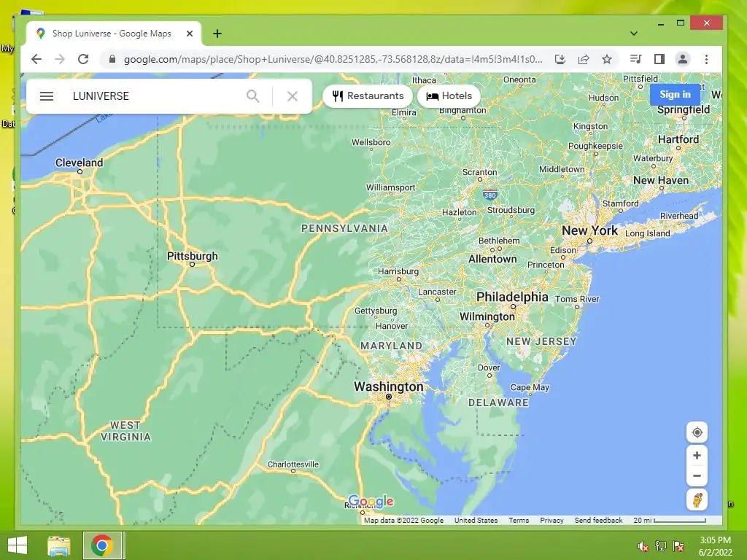The width and height of the screenshot is (747, 560).
Task: Open the Google Maps hamburger menu
Action: click(46, 96)
